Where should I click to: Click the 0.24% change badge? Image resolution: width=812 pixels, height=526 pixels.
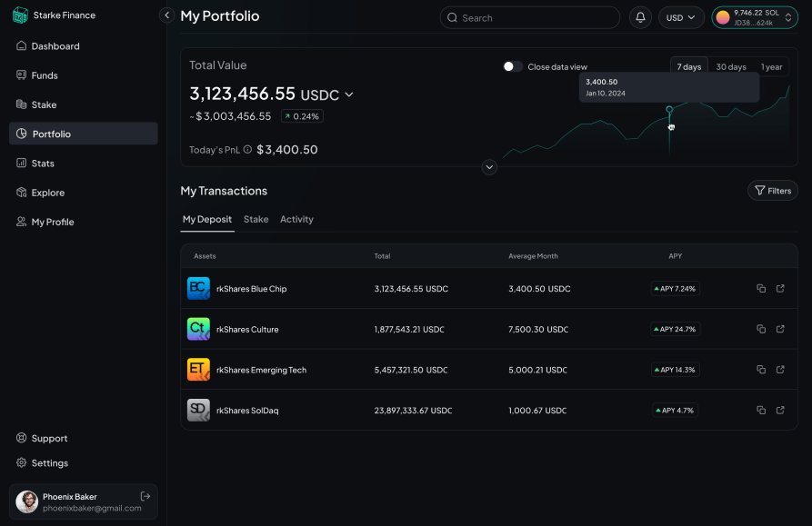[302, 116]
